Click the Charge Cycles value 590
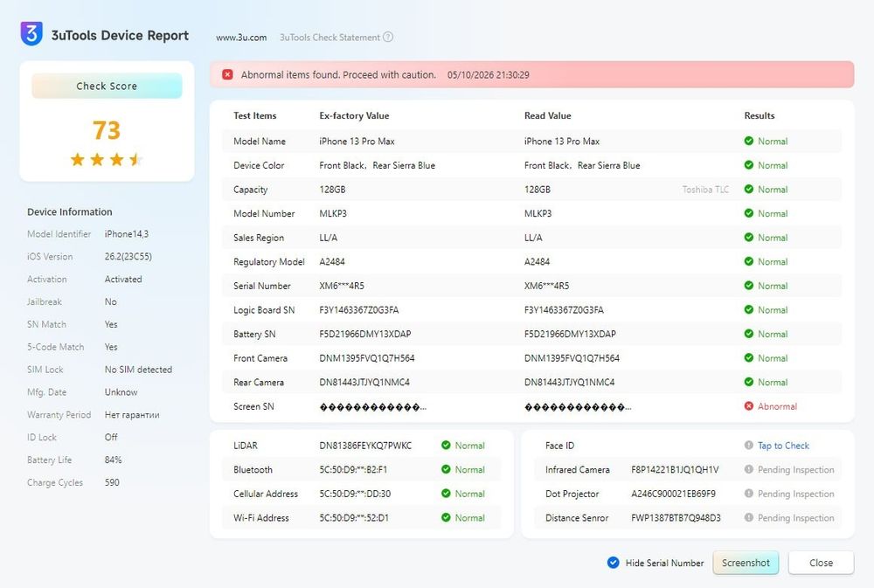 [x=112, y=482]
